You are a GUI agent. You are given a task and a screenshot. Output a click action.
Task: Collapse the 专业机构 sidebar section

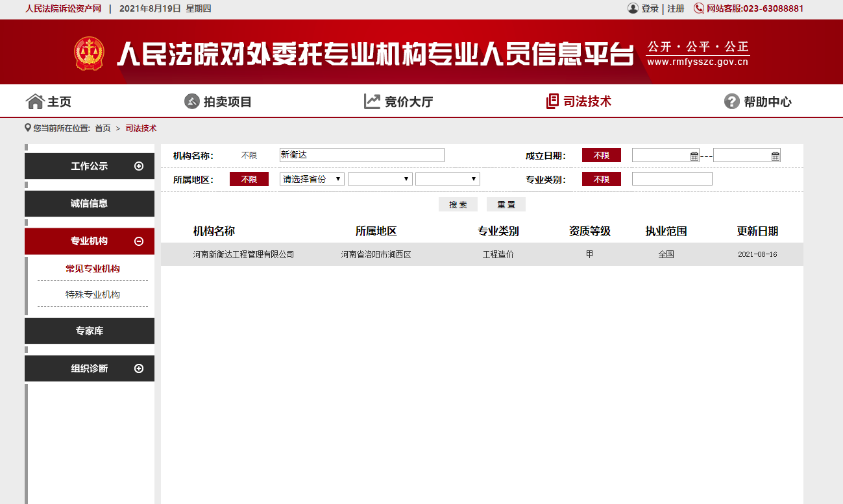(x=138, y=241)
